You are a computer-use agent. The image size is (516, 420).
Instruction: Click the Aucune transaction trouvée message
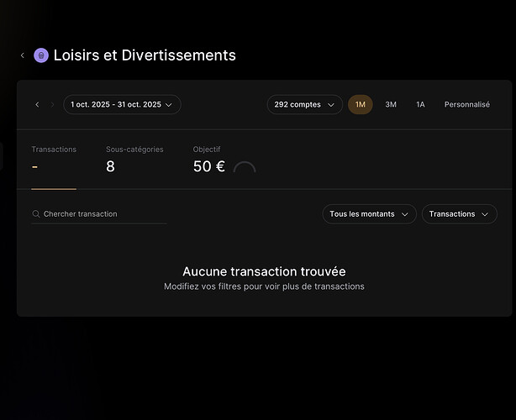click(x=264, y=271)
